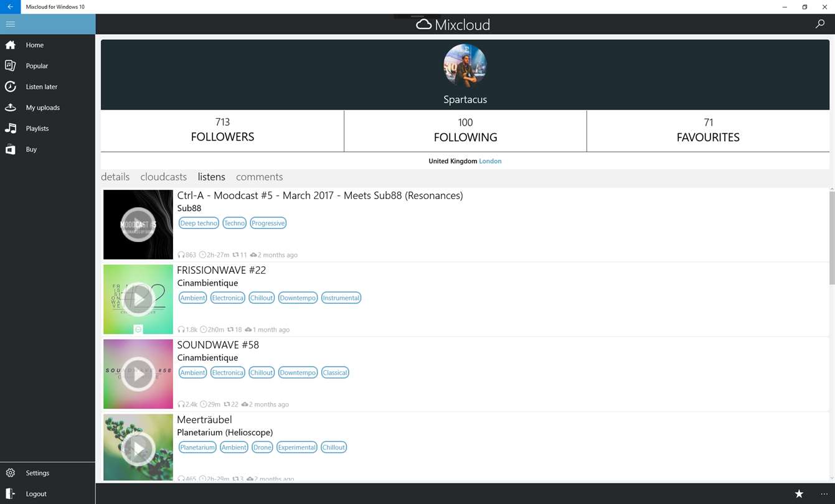The width and height of the screenshot is (835, 504).
Task: Select Chillout tag on SOUNDWAVE #58
Action: [262, 372]
